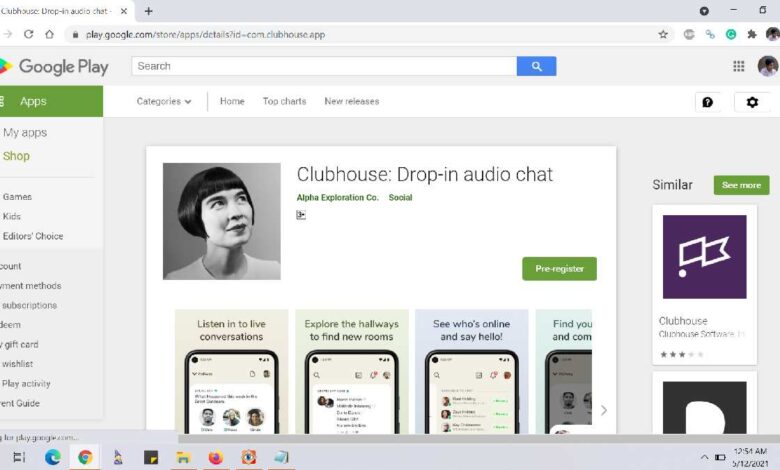The height and width of the screenshot is (470, 780).
Task: Open the wizard-hat app on taskbar
Action: coord(118,457)
